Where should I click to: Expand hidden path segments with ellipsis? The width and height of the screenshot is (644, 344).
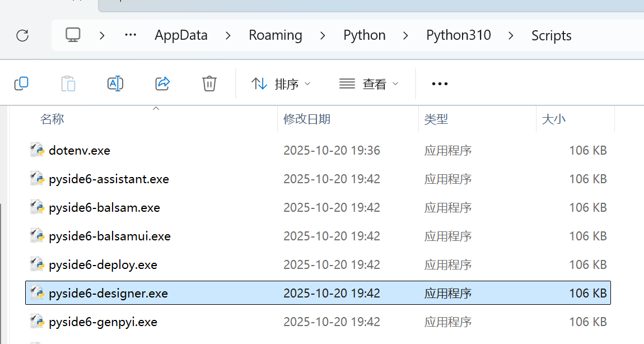tap(130, 35)
